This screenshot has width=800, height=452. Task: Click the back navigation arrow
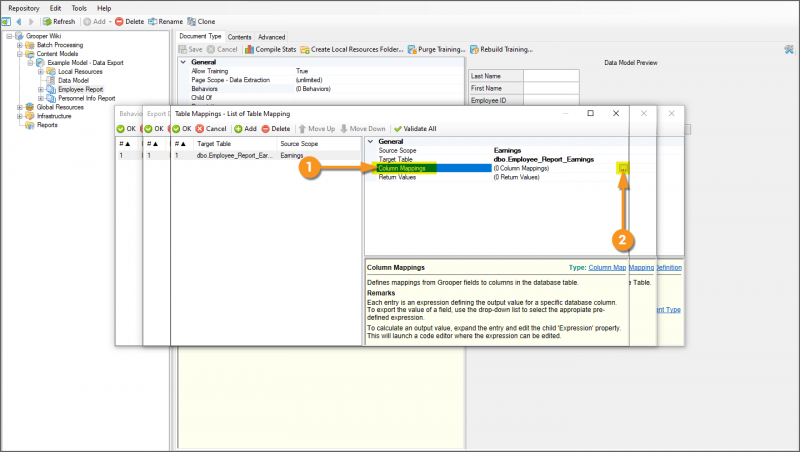click(19, 21)
